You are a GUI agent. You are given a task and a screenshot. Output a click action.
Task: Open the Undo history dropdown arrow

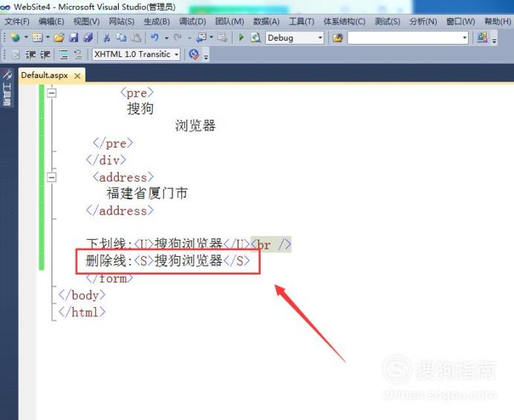[x=166, y=38]
